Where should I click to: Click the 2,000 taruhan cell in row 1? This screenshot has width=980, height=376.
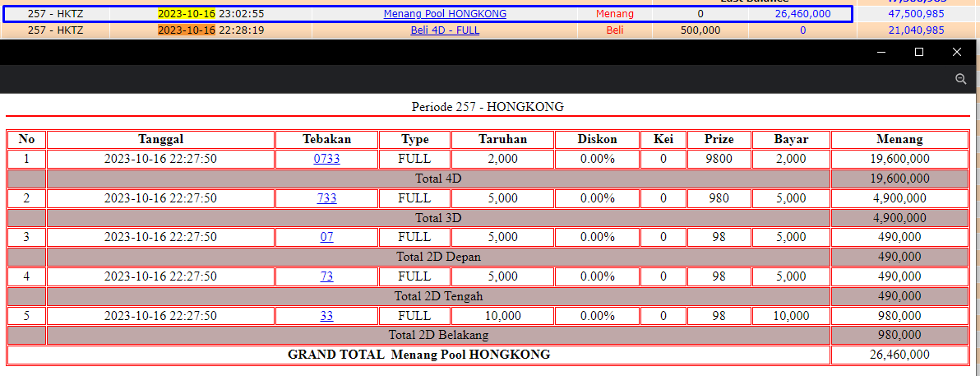[502, 159]
